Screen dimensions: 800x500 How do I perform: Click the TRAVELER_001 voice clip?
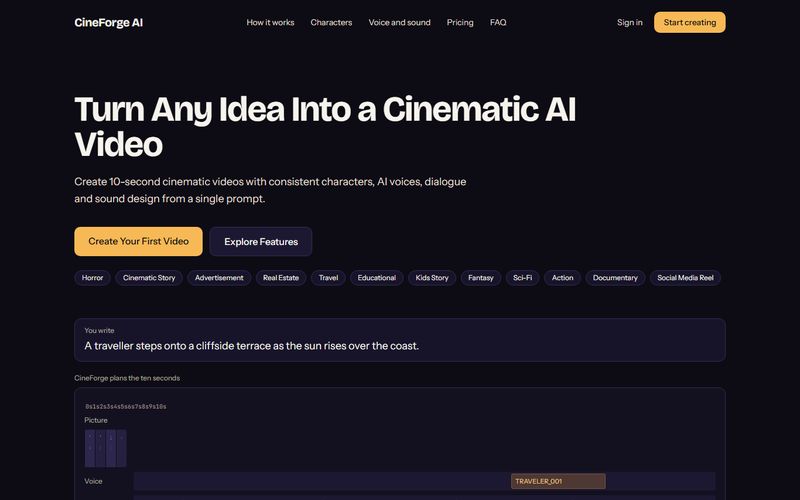(x=558, y=481)
